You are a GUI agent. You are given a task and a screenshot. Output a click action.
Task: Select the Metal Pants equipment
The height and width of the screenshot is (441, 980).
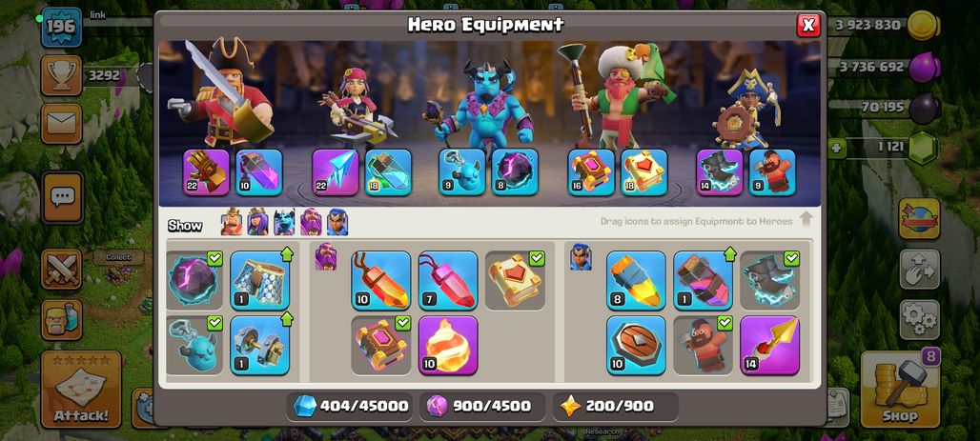259,280
